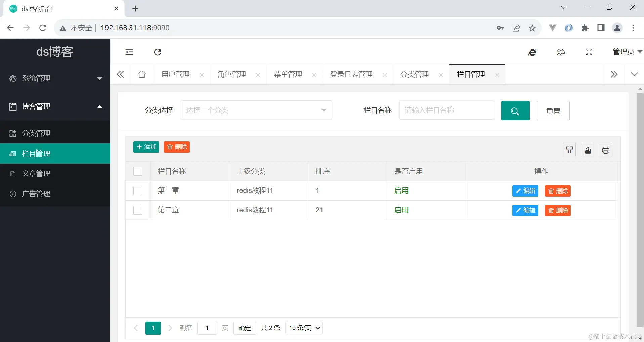Click page 1 in pagination

153,328
